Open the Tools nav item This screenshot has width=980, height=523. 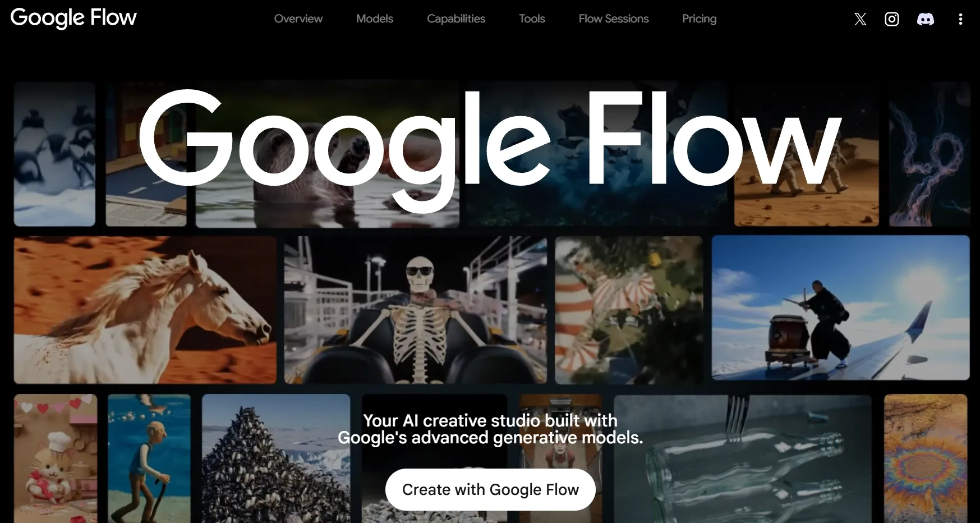coord(532,19)
